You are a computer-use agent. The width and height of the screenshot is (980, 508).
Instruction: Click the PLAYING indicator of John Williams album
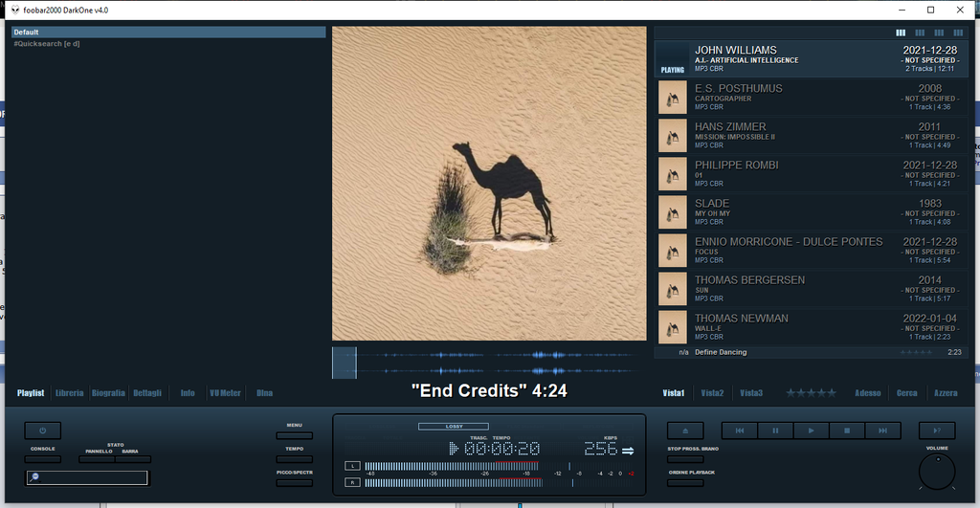click(x=673, y=70)
